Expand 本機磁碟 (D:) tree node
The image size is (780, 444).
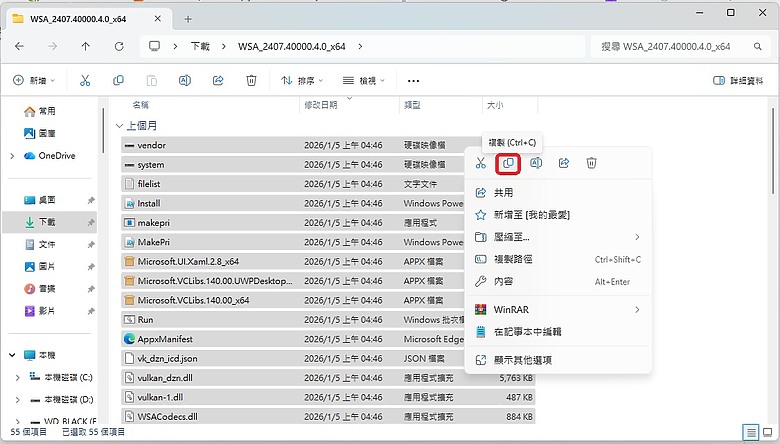(x=18, y=400)
